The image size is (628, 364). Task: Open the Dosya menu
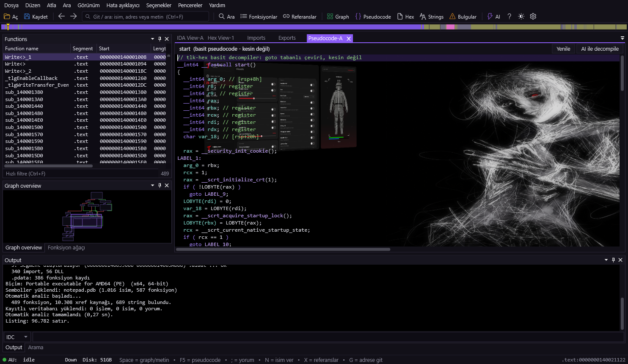click(x=11, y=5)
